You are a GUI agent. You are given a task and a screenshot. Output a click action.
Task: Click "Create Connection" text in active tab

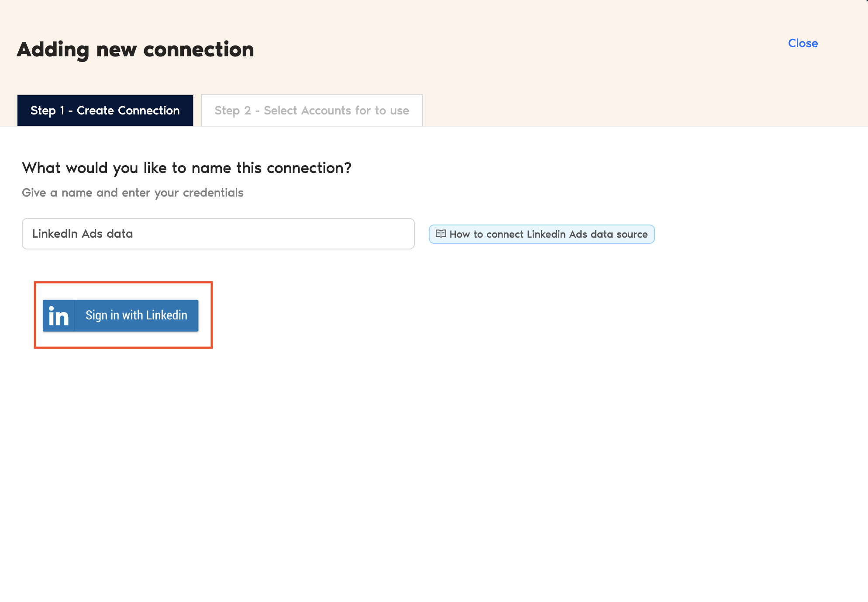click(x=128, y=111)
